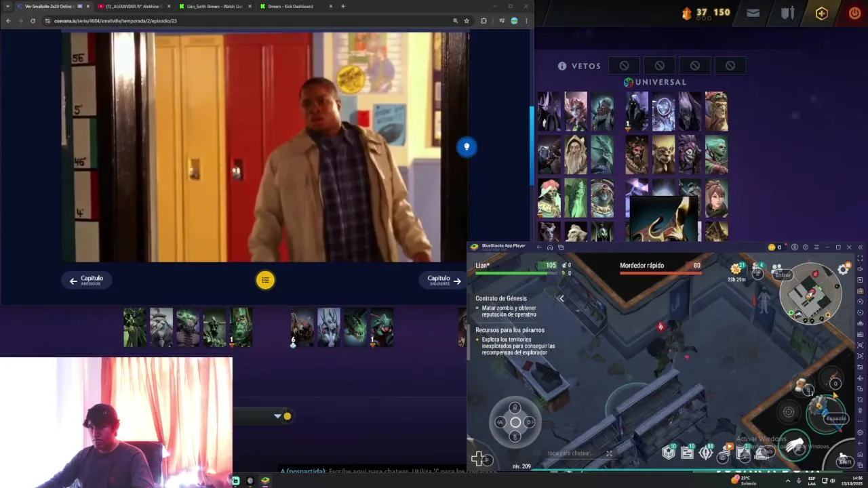Select the veto slot nearest the VETOS label

click(624, 66)
